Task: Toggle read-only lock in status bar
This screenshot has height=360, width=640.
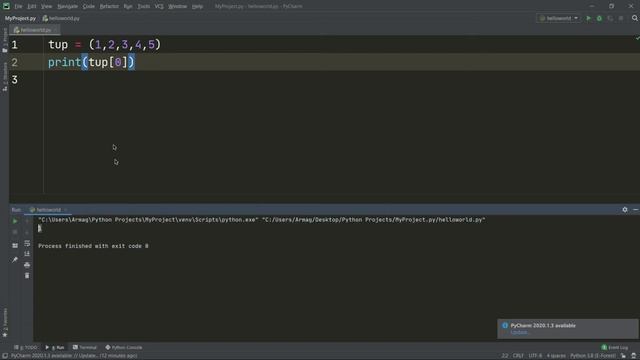Action: (x=623, y=356)
